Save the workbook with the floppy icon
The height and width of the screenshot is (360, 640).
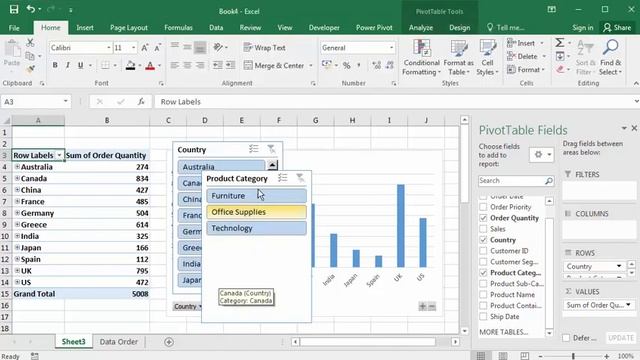(14, 9)
